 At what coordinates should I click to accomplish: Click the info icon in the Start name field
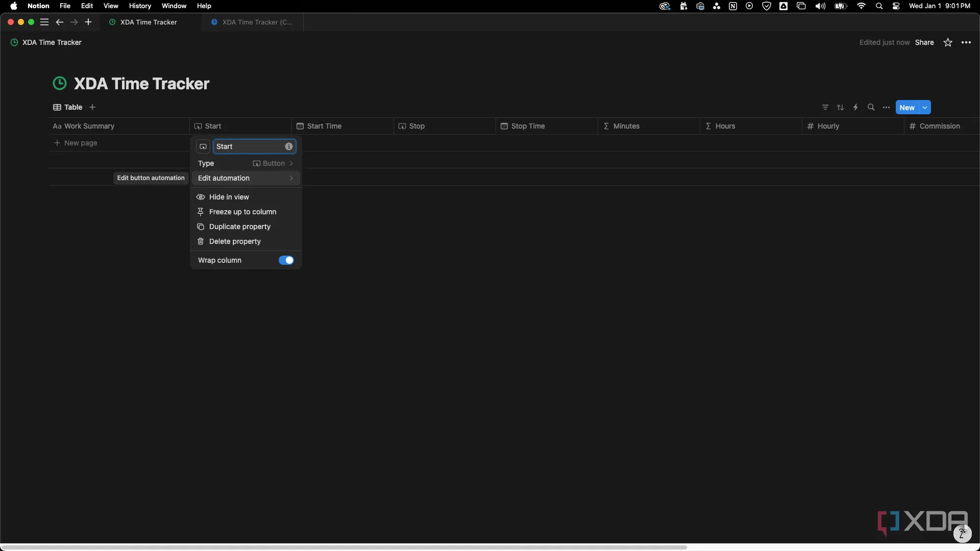click(289, 146)
